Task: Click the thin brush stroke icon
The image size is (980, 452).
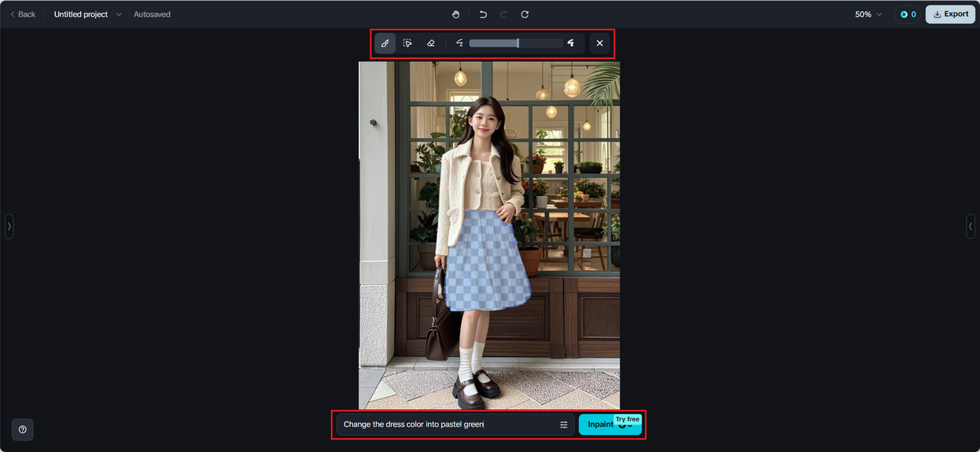Action: [459, 44]
